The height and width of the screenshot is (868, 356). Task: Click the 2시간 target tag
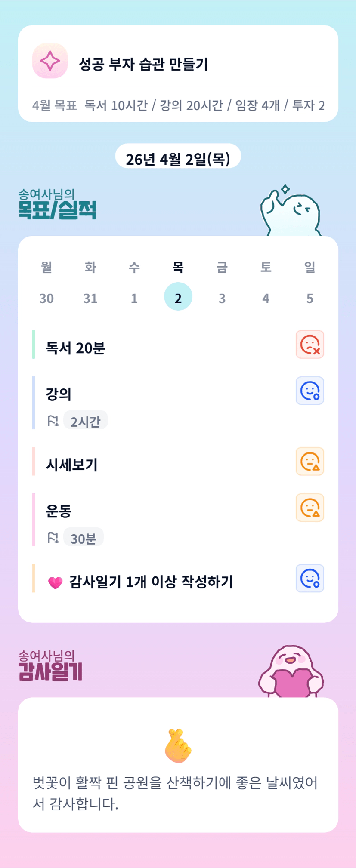pyautogui.click(x=85, y=421)
